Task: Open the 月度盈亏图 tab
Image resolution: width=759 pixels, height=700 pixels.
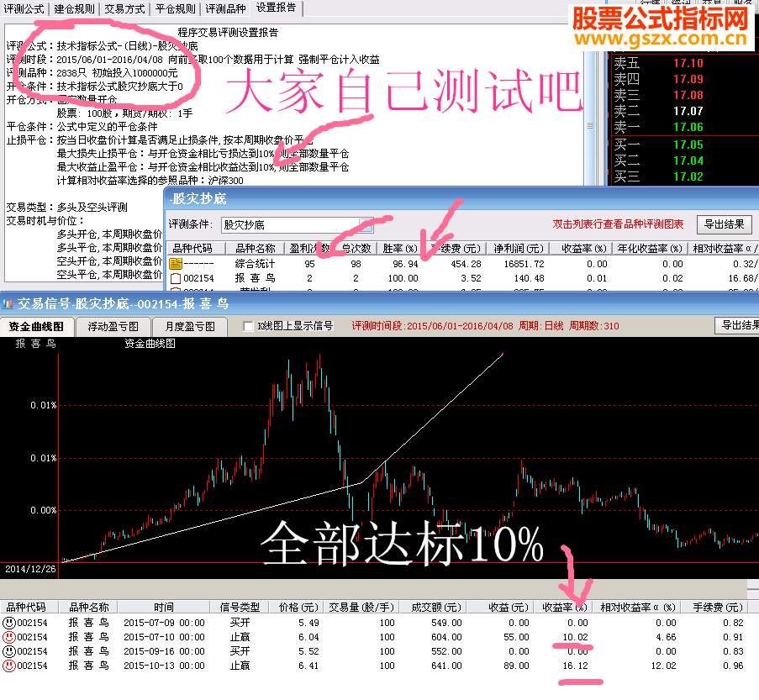Action: coord(190,326)
